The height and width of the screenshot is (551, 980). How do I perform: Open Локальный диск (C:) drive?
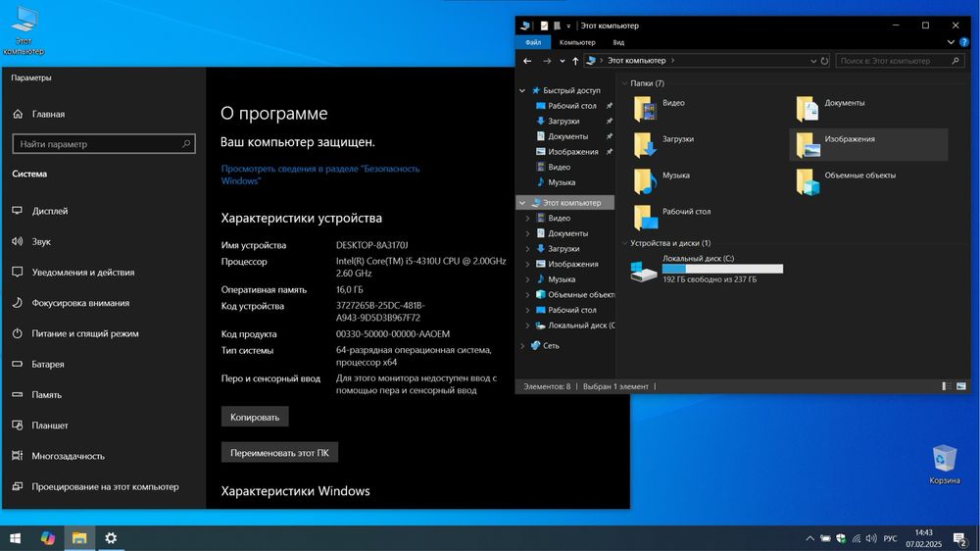click(707, 269)
